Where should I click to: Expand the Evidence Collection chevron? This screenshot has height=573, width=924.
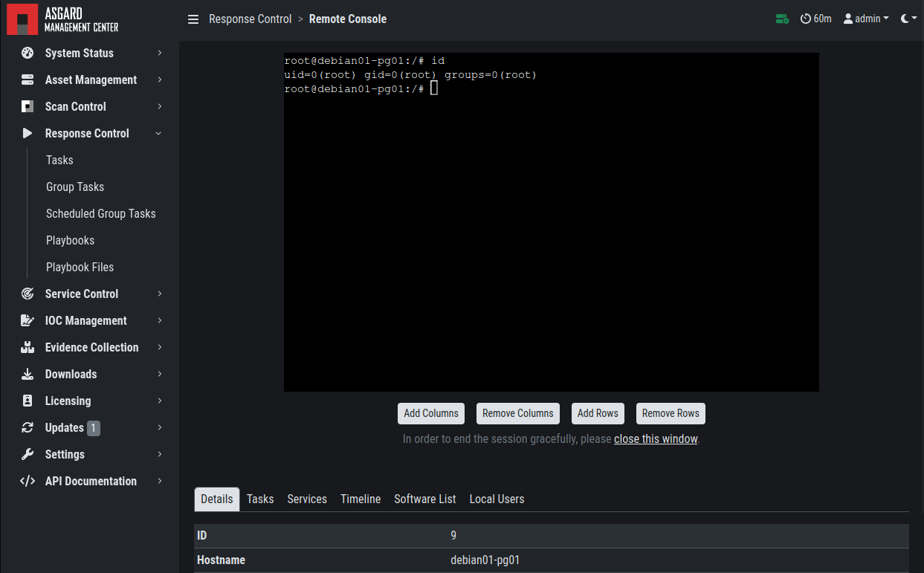(160, 347)
